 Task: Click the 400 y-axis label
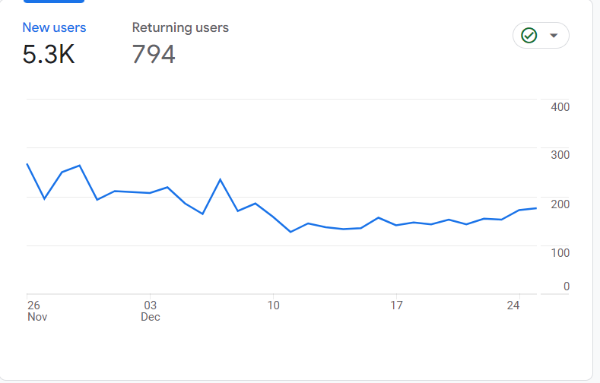560,107
